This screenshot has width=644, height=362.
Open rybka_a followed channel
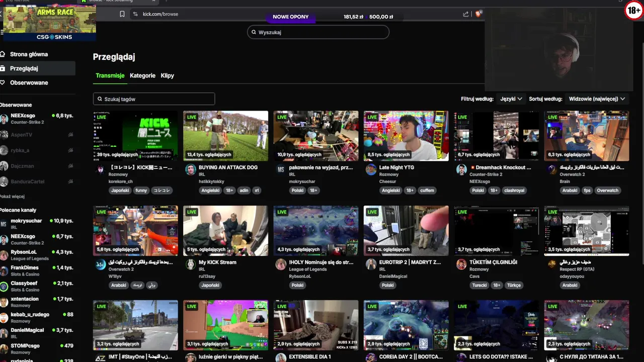coord(38,150)
